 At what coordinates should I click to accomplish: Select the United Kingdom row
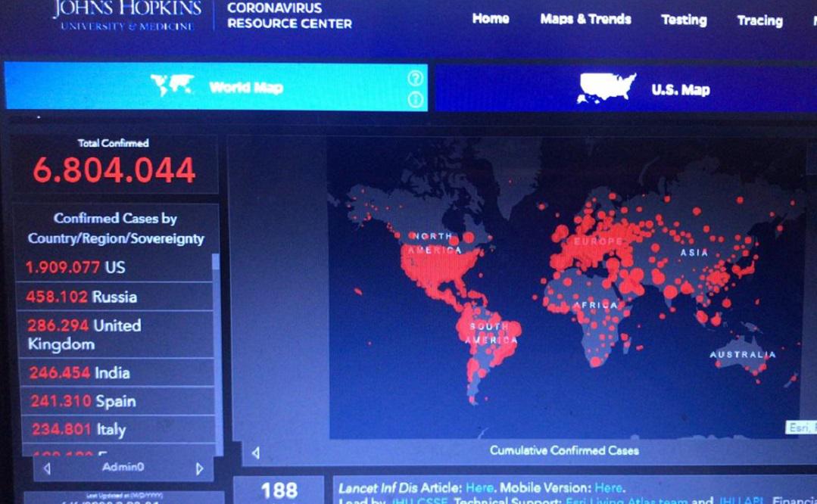point(116,334)
